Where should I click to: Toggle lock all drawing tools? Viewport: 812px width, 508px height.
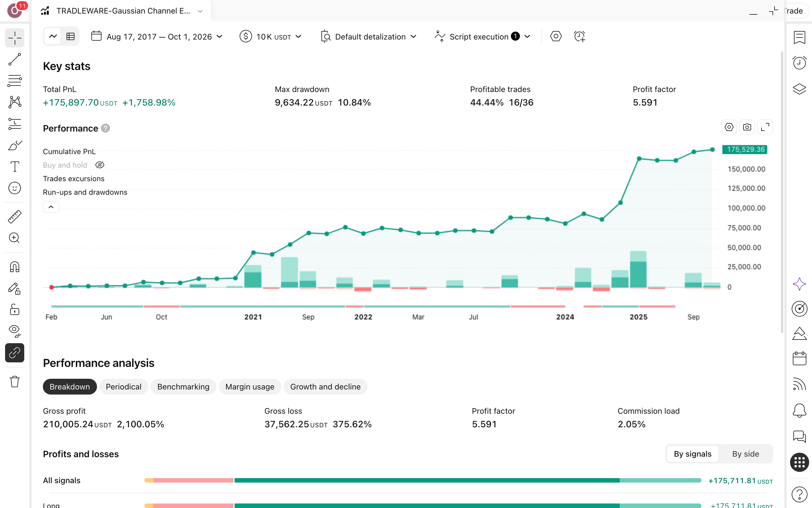[x=15, y=310]
